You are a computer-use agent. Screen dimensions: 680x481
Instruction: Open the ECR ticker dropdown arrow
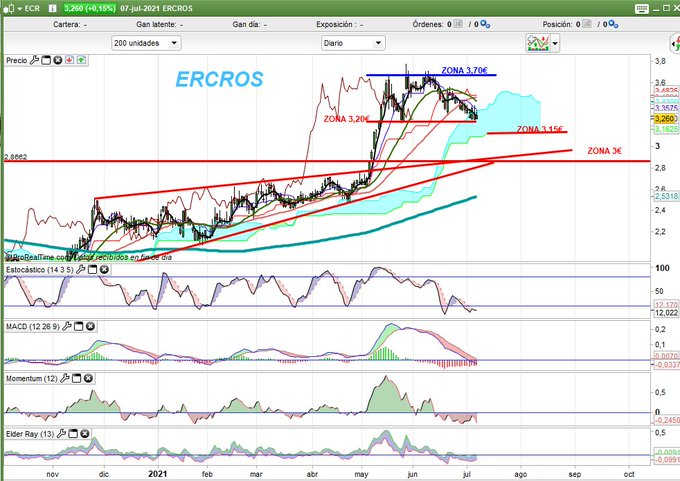click(x=20, y=9)
